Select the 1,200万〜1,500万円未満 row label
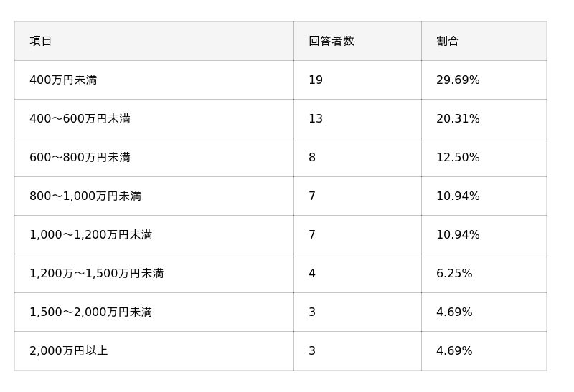 coord(96,274)
